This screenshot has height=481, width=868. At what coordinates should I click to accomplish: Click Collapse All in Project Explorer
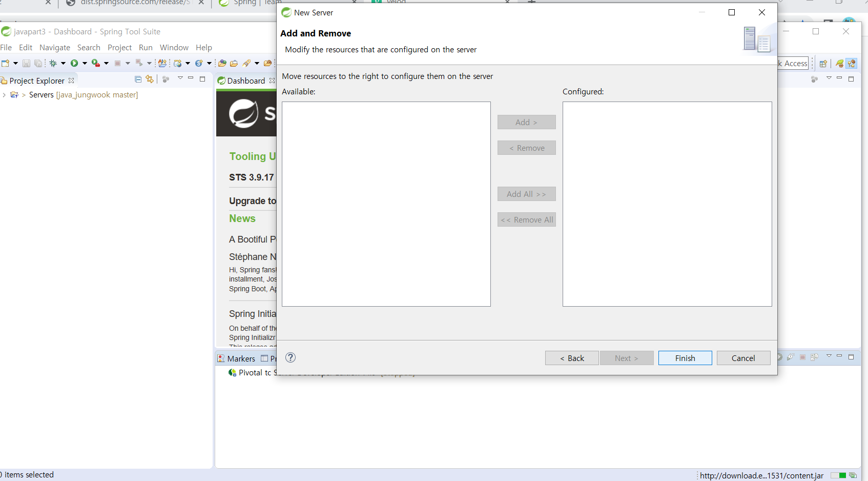click(138, 79)
